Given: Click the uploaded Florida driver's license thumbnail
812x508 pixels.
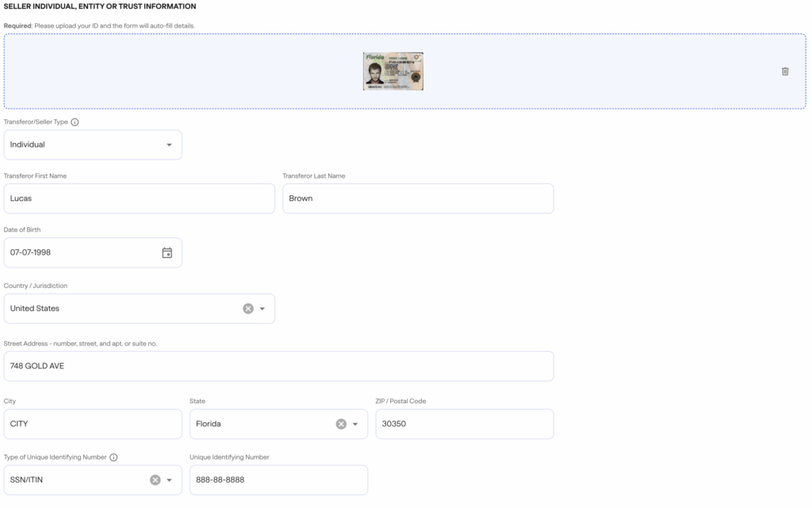Looking at the screenshot, I should point(393,71).
